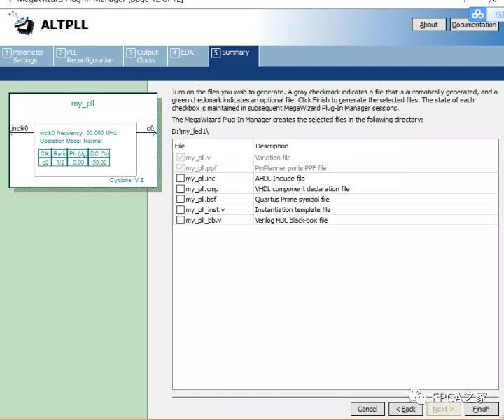Viewport: 504px width, 420px height.
Task: Enable my_pll_inst.v instantiation template checkbox
Action: point(181,210)
